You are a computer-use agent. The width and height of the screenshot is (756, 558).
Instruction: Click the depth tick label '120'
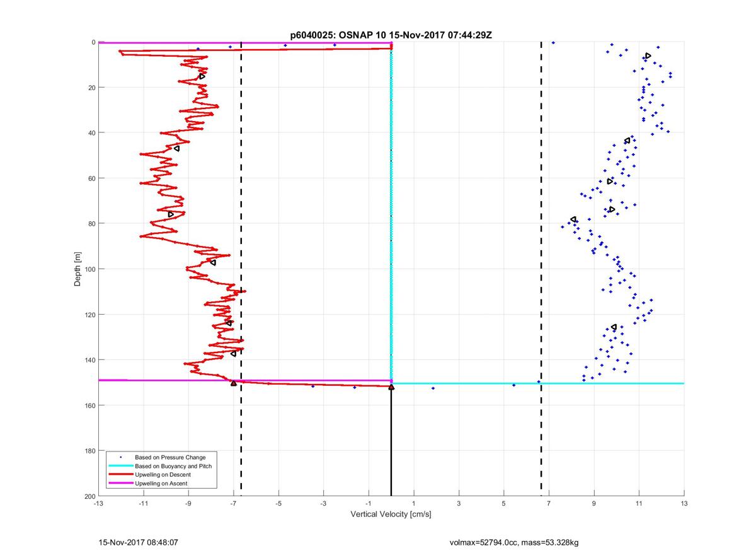coord(90,315)
